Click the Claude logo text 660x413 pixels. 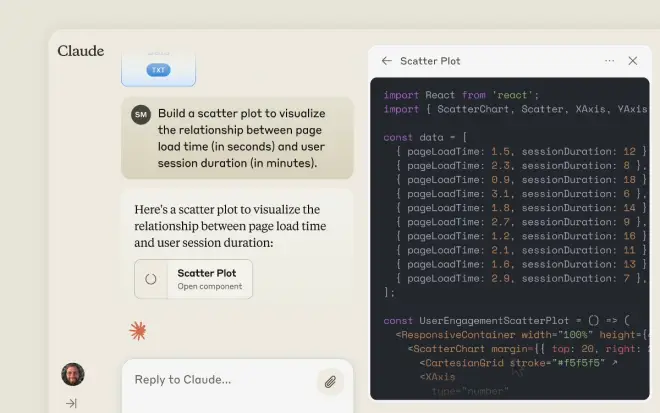coord(81,51)
